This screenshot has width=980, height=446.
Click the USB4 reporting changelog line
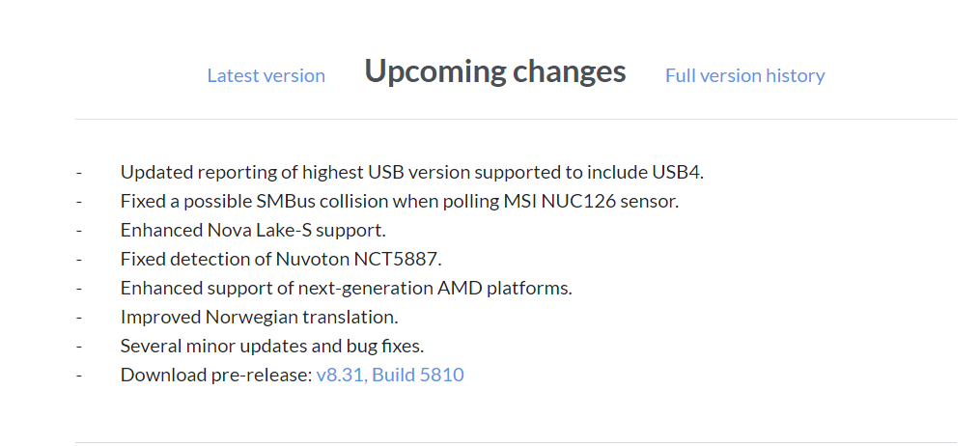(412, 173)
